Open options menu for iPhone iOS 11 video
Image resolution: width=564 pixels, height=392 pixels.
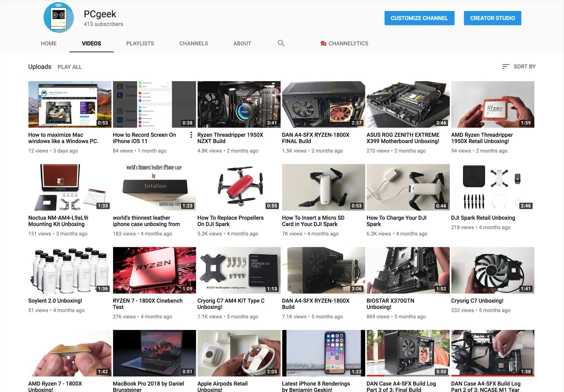click(191, 135)
